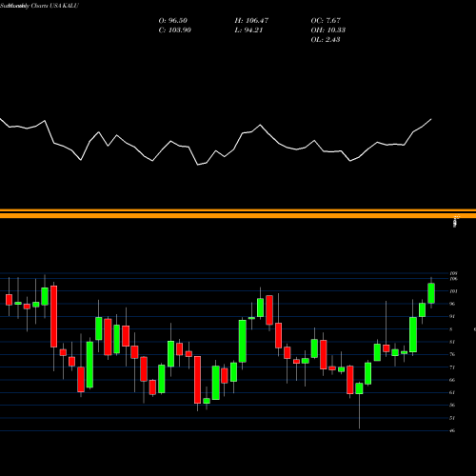476x476 pixels.
Task: Click the 'OC: 7.67' reading
Action: coord(326,21)
